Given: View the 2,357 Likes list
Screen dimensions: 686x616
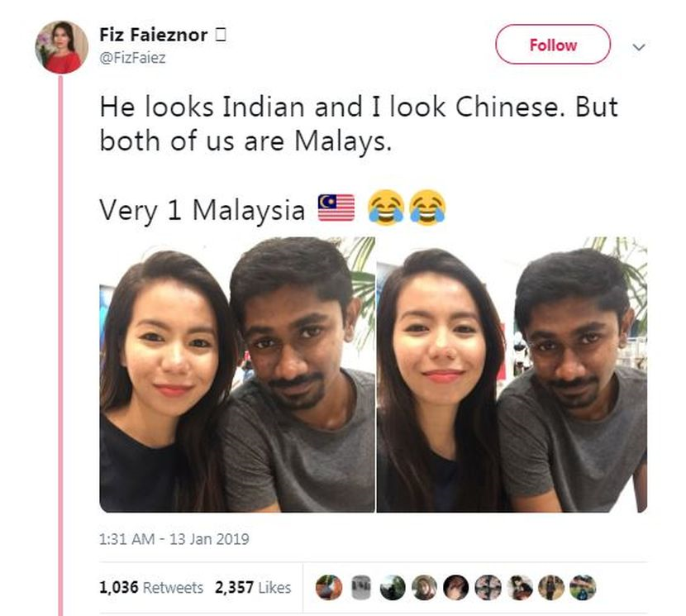Looking at the screenshot, I should pos(252,588).
